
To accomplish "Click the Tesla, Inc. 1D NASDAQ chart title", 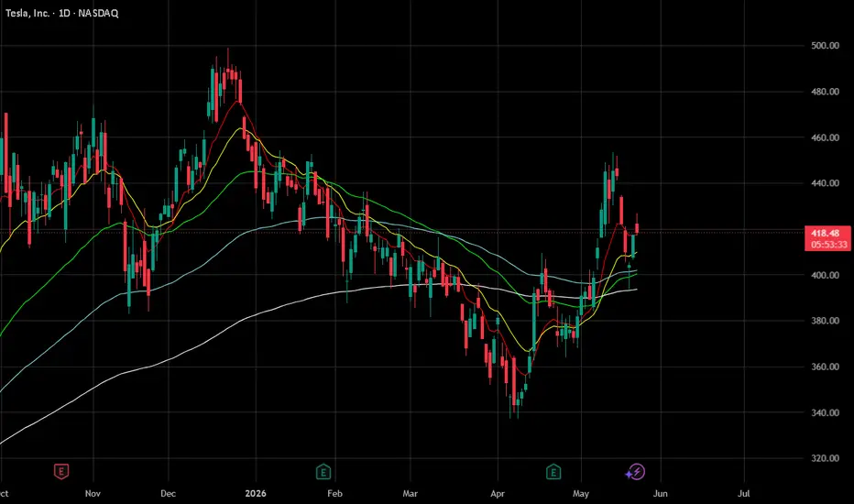I will point(61,13).
